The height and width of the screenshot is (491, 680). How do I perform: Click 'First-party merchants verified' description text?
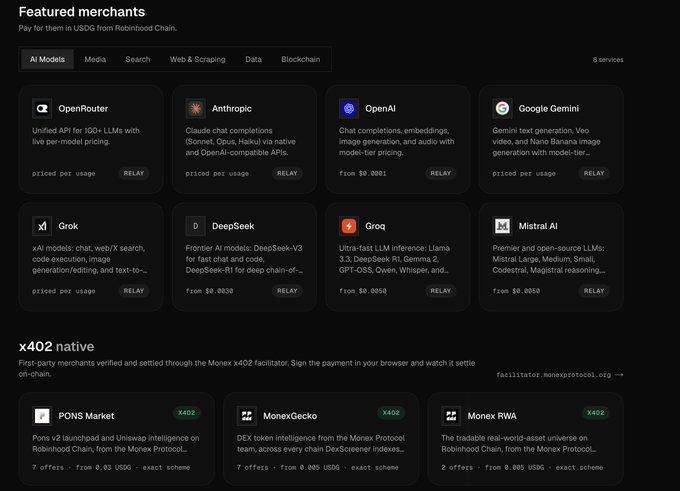(247, 368)
